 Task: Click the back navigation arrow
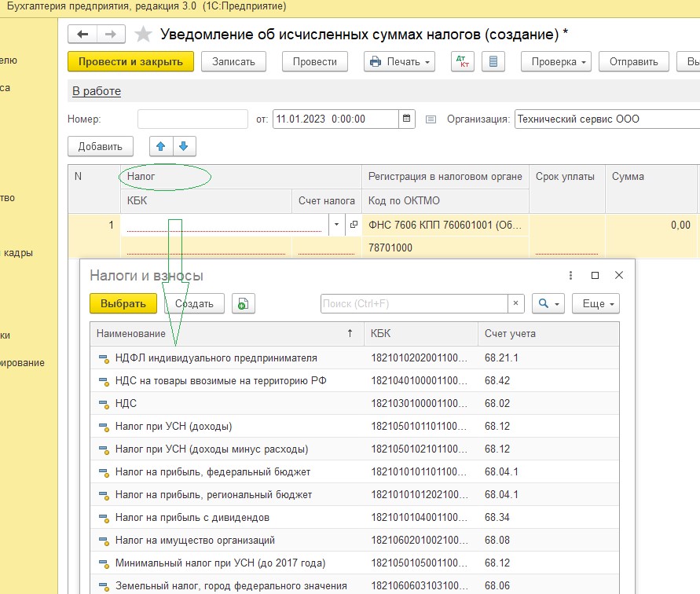[82, 35]
